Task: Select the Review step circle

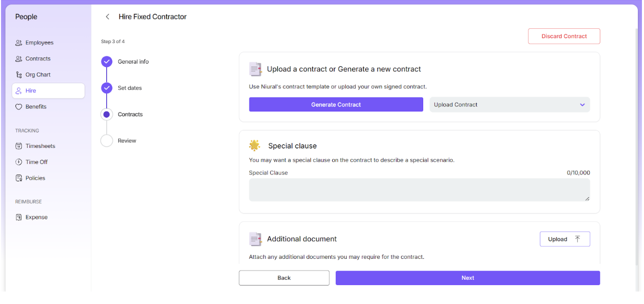Action: click(x=106, y=141)
